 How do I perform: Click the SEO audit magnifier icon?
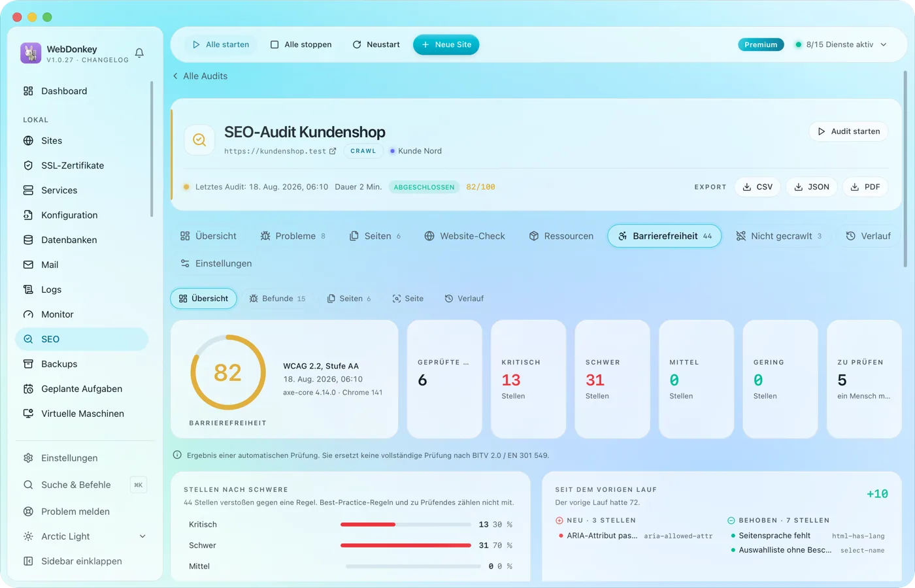tap(199, 140)
